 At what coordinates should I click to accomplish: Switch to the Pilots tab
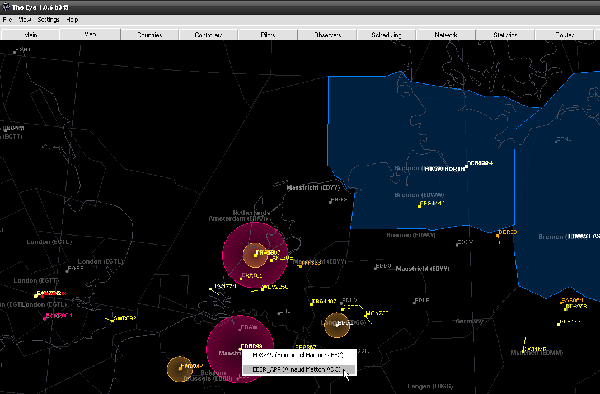click(x=267, y=34)
